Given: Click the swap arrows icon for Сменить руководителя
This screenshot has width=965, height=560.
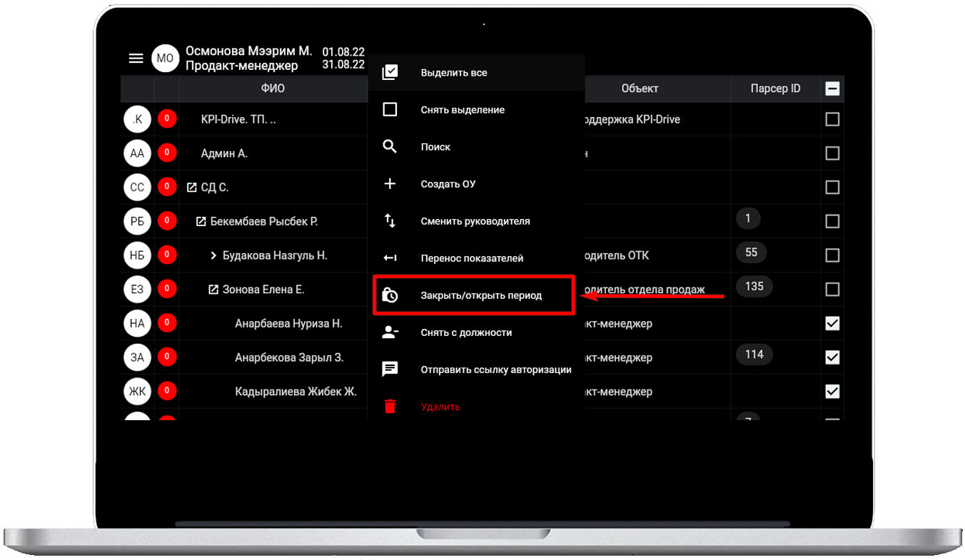Looking at the screenshot, I should coord(390,221).
